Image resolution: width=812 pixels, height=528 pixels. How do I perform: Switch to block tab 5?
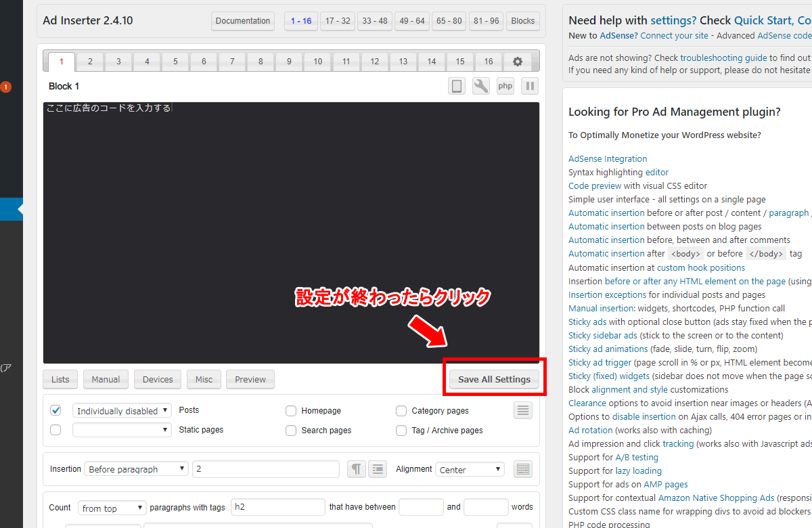tap(175, 62)
